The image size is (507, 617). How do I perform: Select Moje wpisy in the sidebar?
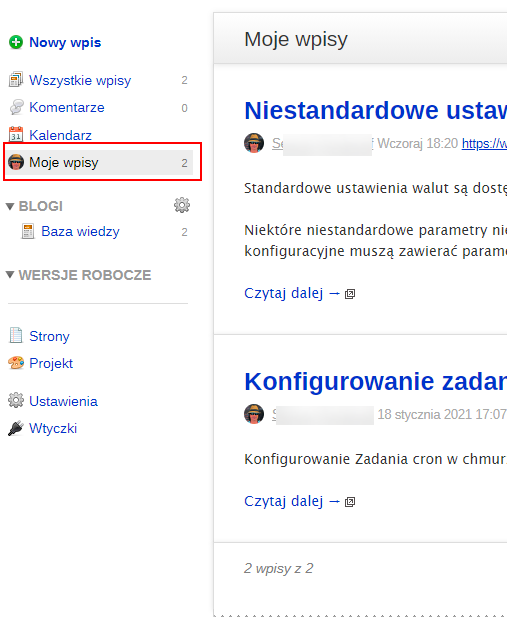point(99,162)
